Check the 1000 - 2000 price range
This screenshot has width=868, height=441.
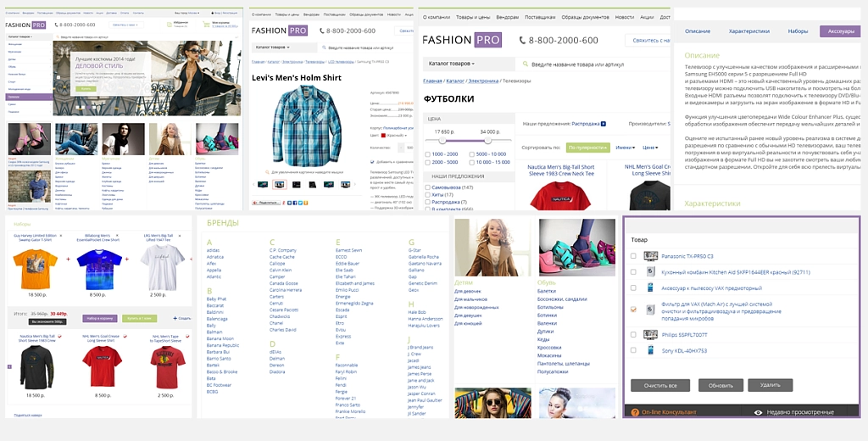[428, 154]
